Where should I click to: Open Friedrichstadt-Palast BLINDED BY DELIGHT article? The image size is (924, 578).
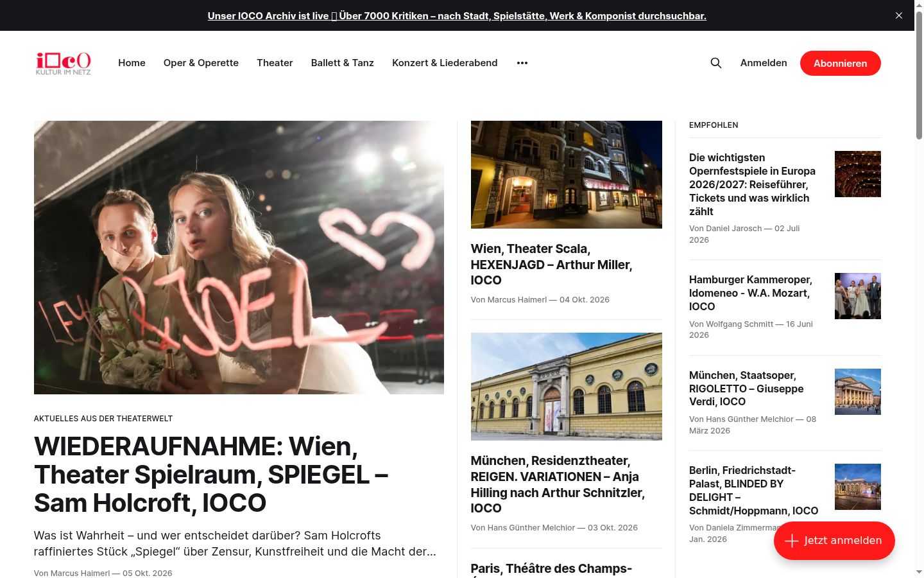(x=754, y=491)
